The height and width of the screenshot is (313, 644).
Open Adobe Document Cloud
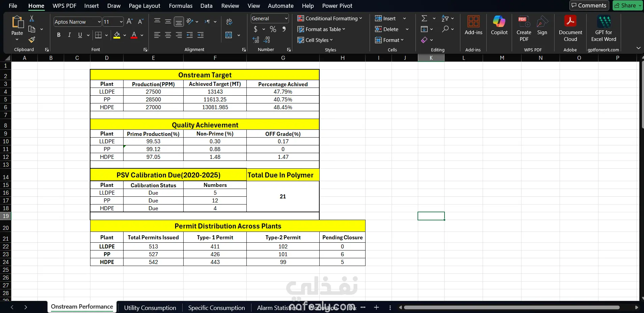coord(570,28)
